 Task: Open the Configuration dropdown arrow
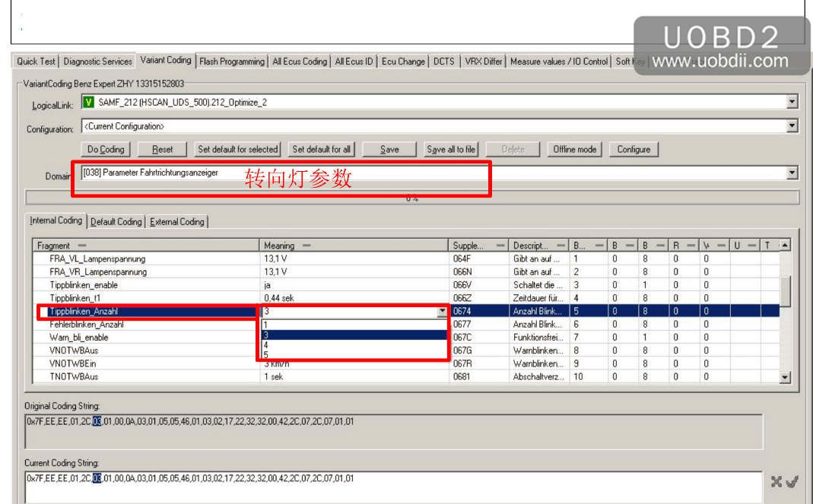point(792,125)
